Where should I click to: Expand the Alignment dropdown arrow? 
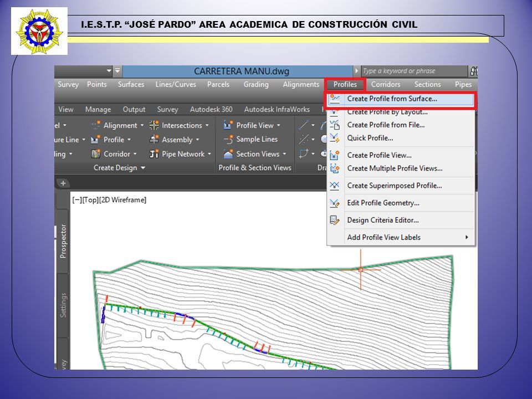pos(142,126)
